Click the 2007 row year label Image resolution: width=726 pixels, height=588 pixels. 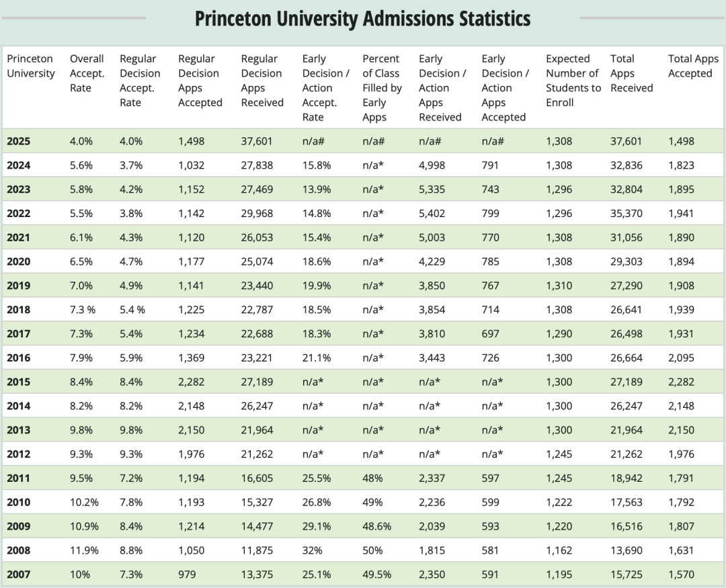[x=19, y=575]
